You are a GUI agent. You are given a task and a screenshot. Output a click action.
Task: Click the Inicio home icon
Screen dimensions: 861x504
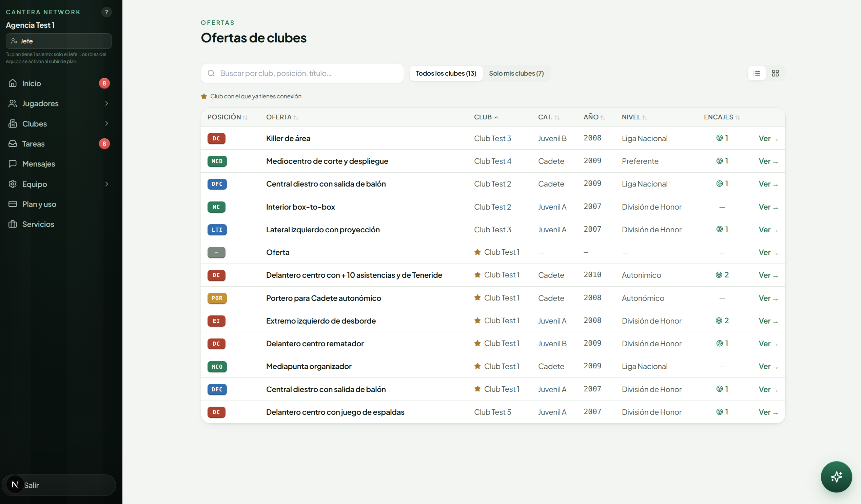13,83
